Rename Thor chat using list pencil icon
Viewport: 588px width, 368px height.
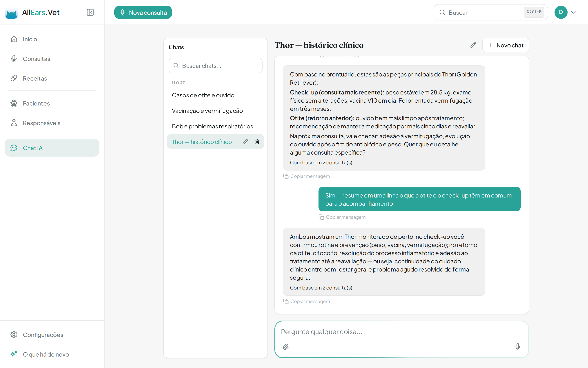(245, 142)
